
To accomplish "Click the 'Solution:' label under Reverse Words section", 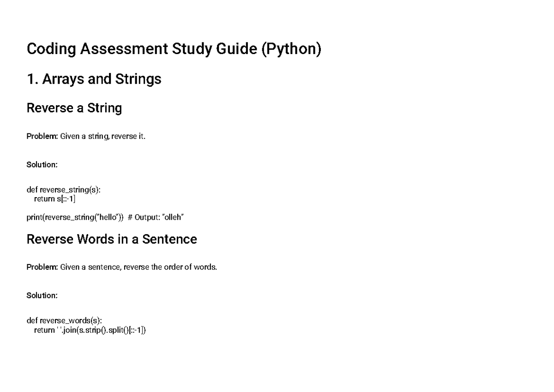I will coord(42,296).
